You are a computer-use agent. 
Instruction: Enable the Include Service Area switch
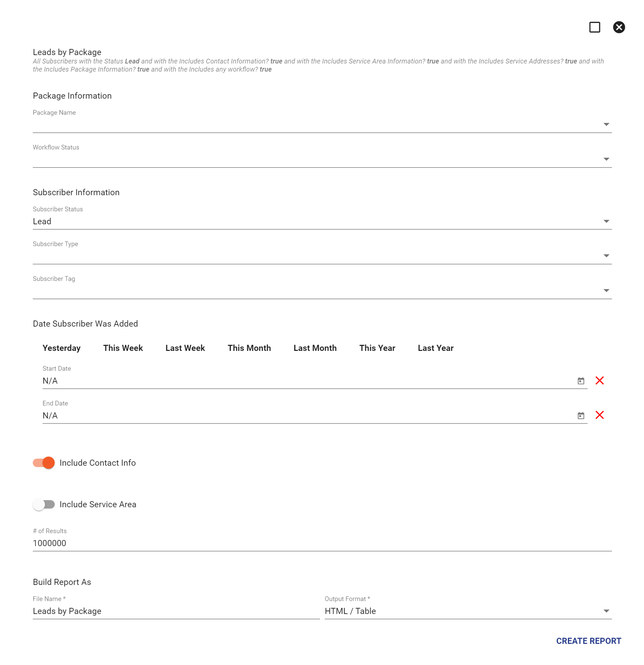(x=44, y=504)
